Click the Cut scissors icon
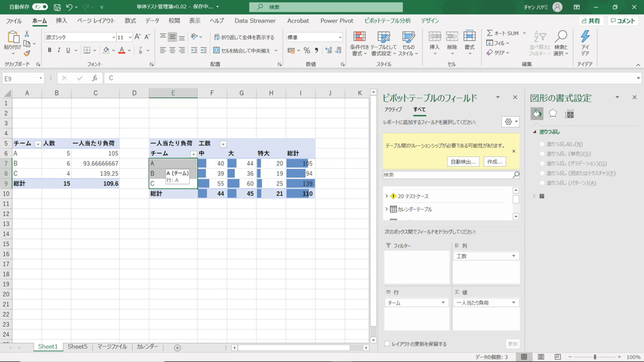The image size is (644, 362). [27, 34]
